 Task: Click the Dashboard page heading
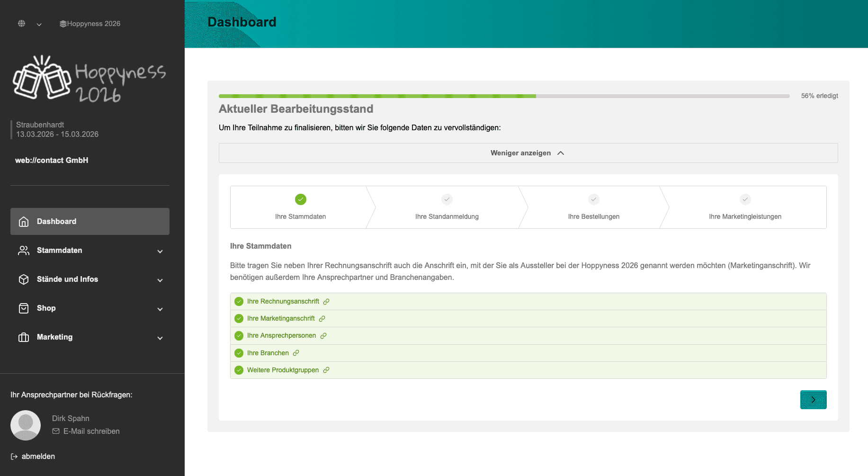coord(242,22)
